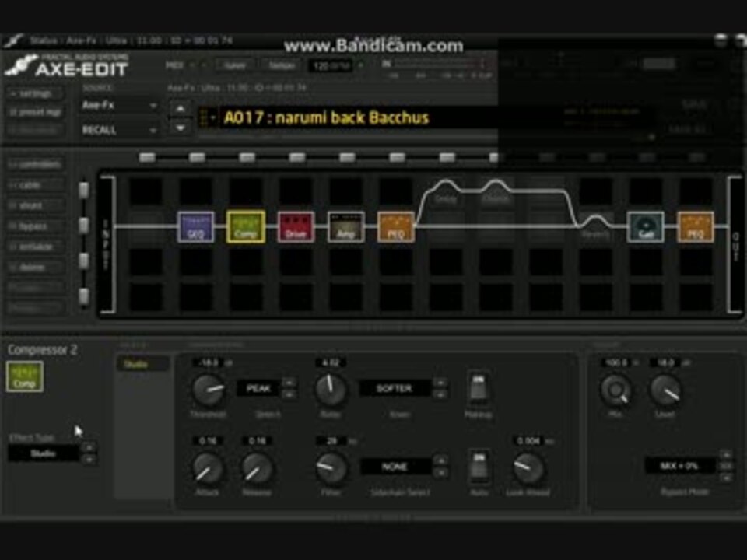Select the yellow Comp block in the grid

pyautogui.click(x=246, y=226)
